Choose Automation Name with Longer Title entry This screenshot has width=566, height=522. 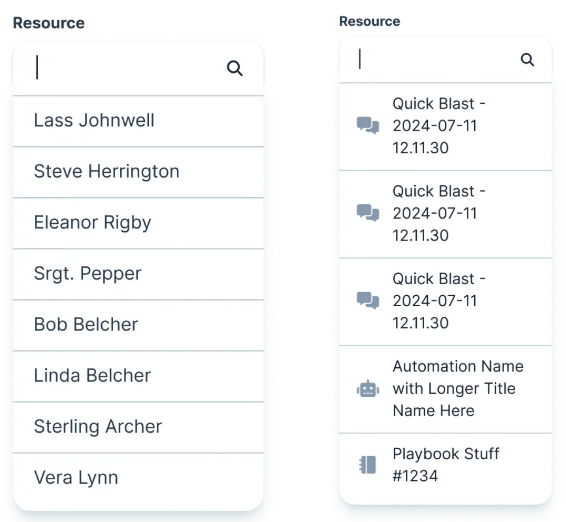point(445,389)
